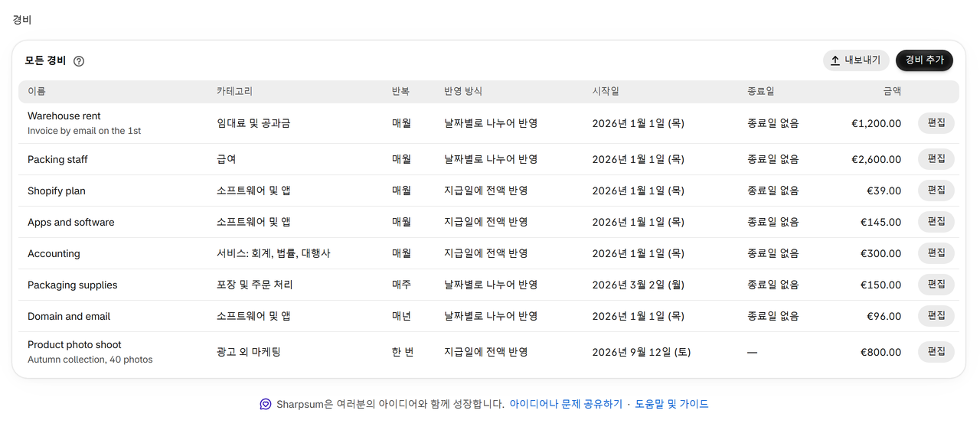Select the Domain and email name
The width and height of the screenshot is (980, 430).
tap(69, 316)
